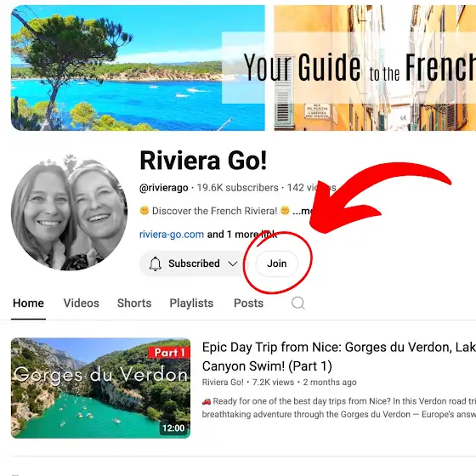Screen dimensions: 476x476
Task: Expand the channel description '...more'
Action: 303,211
